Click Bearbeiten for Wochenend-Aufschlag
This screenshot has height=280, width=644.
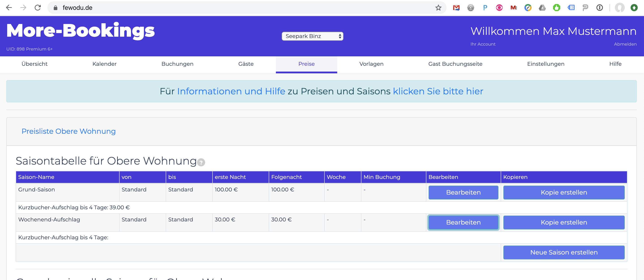pos(463,222)
